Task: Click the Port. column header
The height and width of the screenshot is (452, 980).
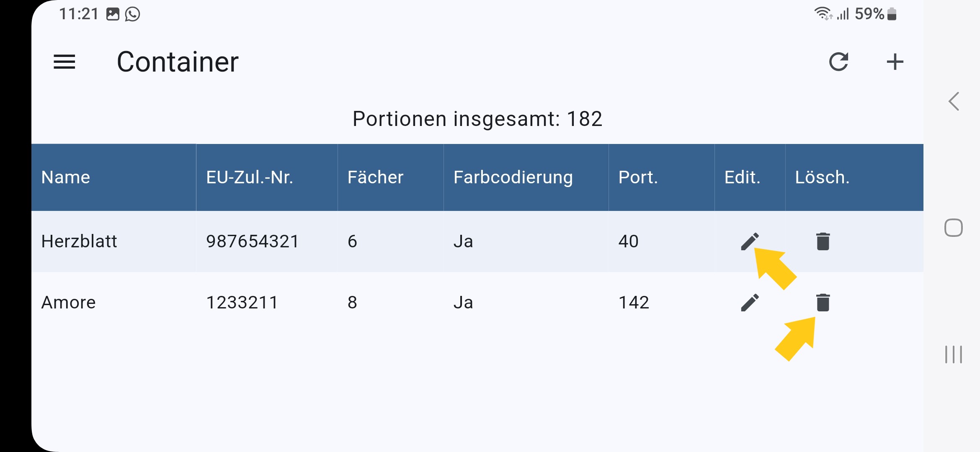Action: coord(638,177)
